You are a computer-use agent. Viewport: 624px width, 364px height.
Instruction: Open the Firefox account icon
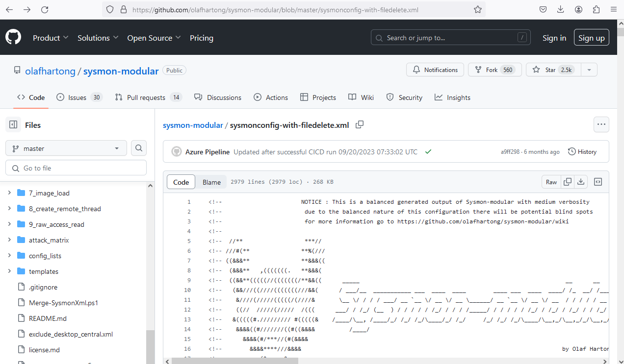coord(578,9)
